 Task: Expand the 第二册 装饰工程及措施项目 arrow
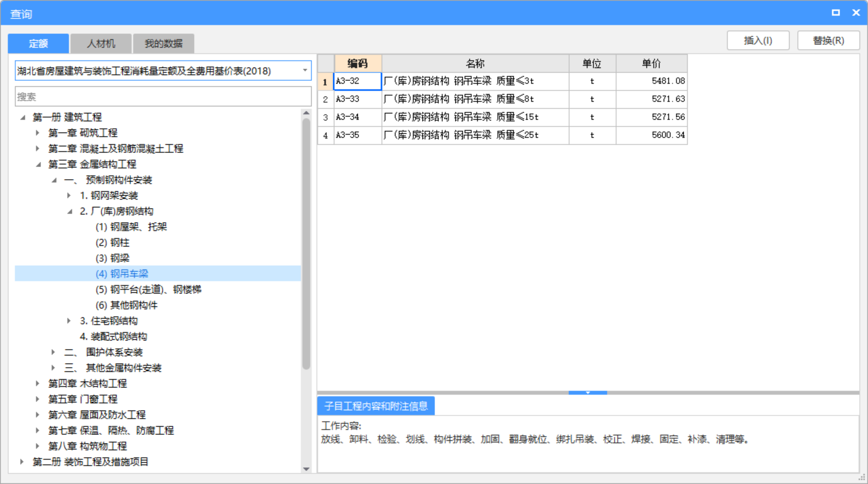22,462
